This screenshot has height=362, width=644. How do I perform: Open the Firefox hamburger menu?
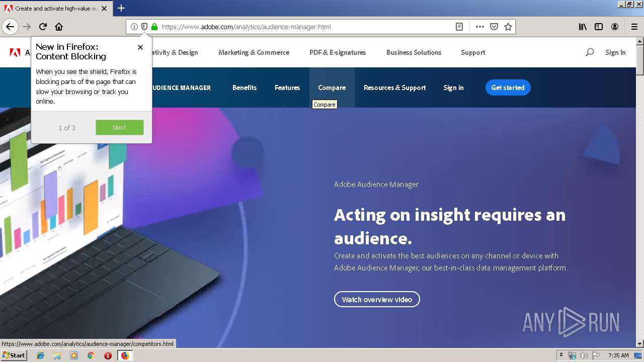pos(634,27)
